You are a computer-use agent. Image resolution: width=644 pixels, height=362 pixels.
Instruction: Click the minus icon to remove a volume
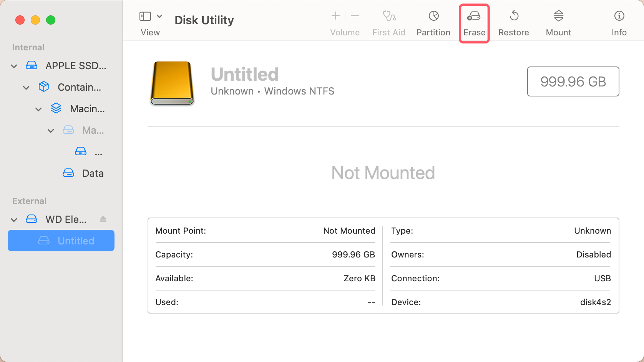pyautogui.click(x=355, y=16)
